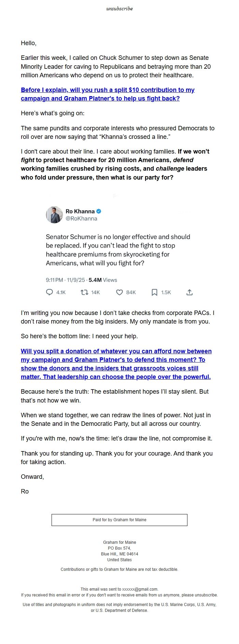Click the reply speech bubble icon
Image resolution: width=239 pixels, height=644 pixels.
50,292
